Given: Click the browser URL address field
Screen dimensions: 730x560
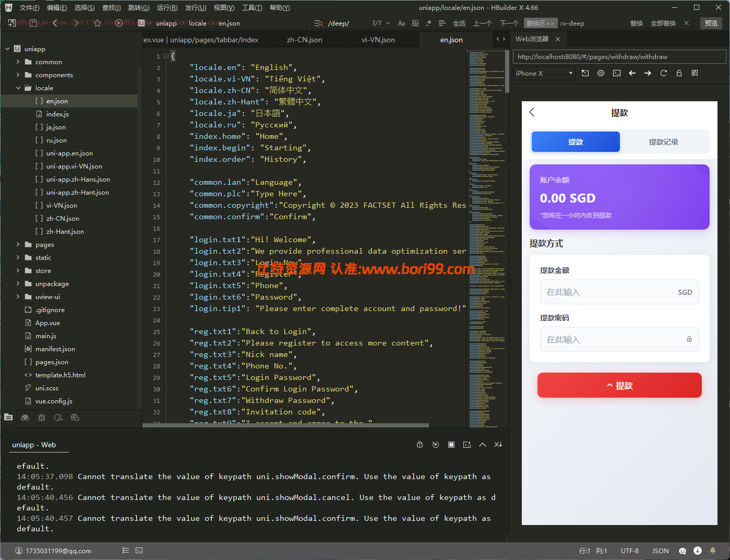Looking at the screenshot, I should 619,57.
